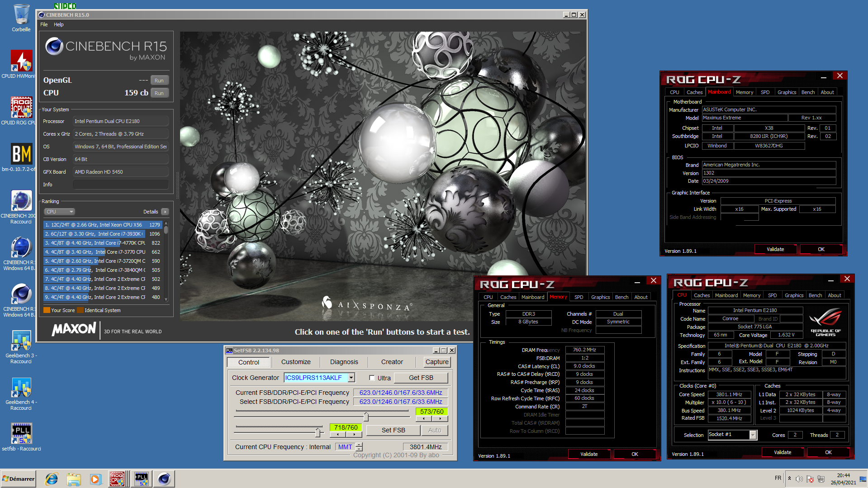The image size is (868, 488).
Task: Open Memory tab in Mainboard CPU-Z window
Action: coord(745,92)
